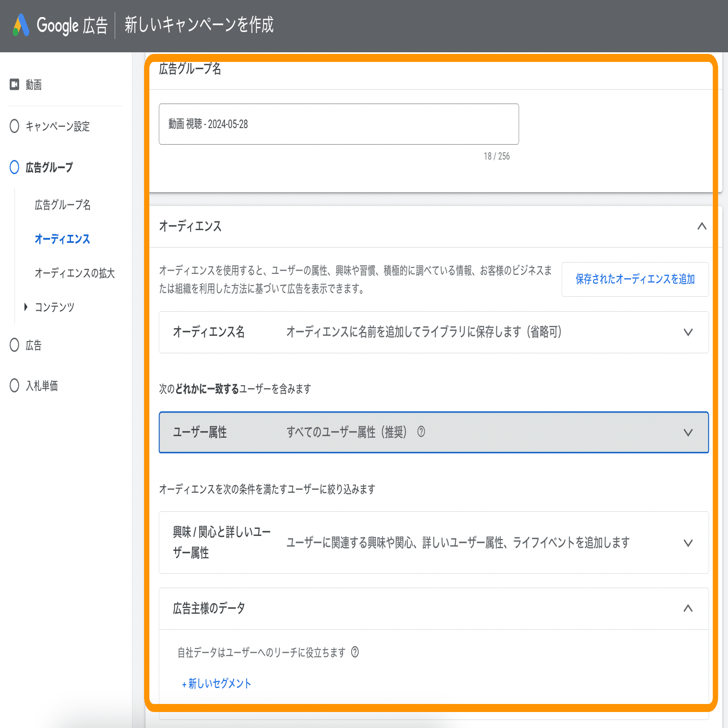Expand the 興味/関心と詳しいユーザー属性 chevron
The height and width of the screenshot is (728, 728).
688,543
